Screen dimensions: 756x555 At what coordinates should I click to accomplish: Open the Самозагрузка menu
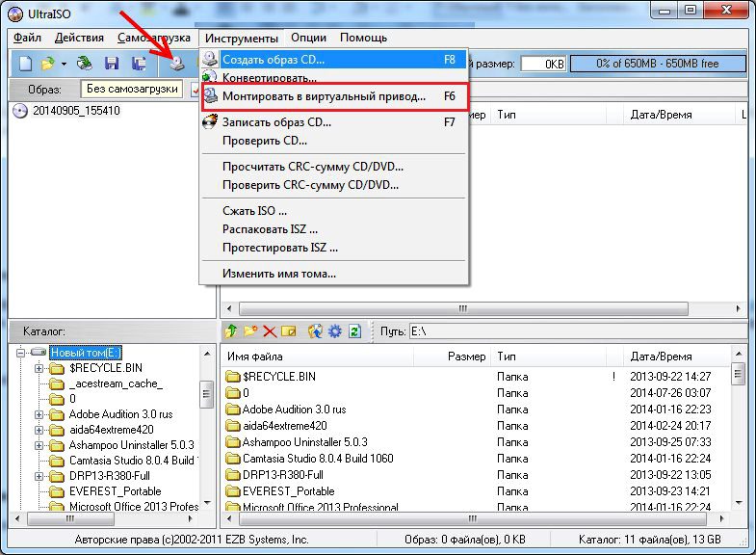[154, 38]
